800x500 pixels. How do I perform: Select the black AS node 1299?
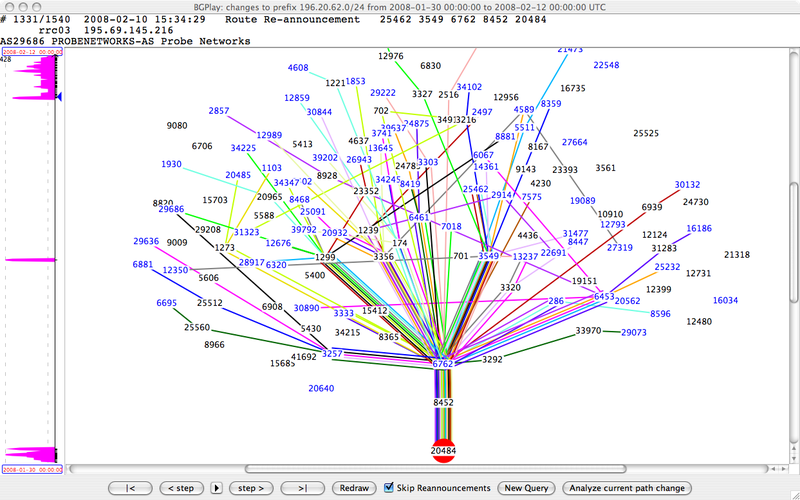pos(325,257)
